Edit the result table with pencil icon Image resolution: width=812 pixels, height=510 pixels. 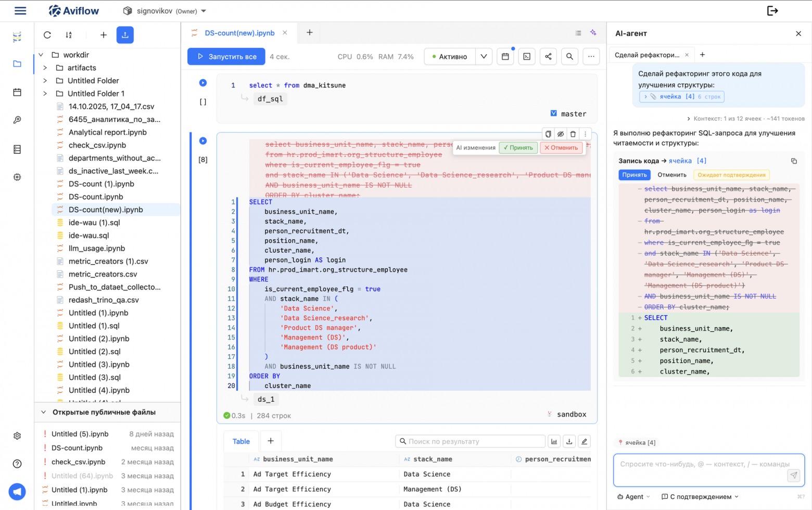point(585,442)
